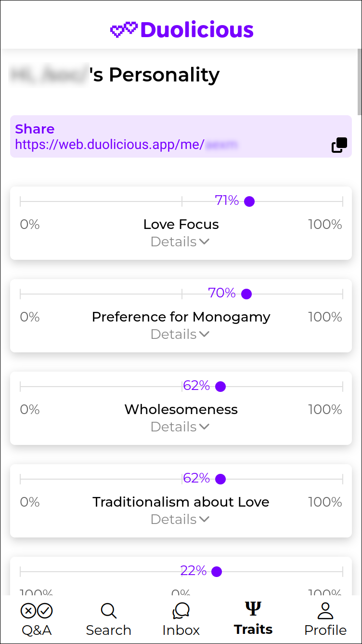Copy the share link with the clipboard icon

339,145
